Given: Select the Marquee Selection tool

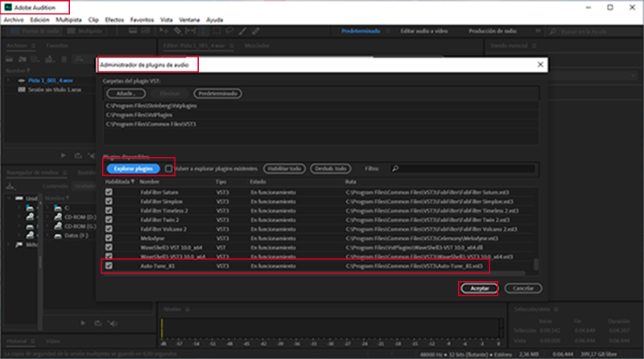Looking at the screenshot, I should [x=217, y=31].
